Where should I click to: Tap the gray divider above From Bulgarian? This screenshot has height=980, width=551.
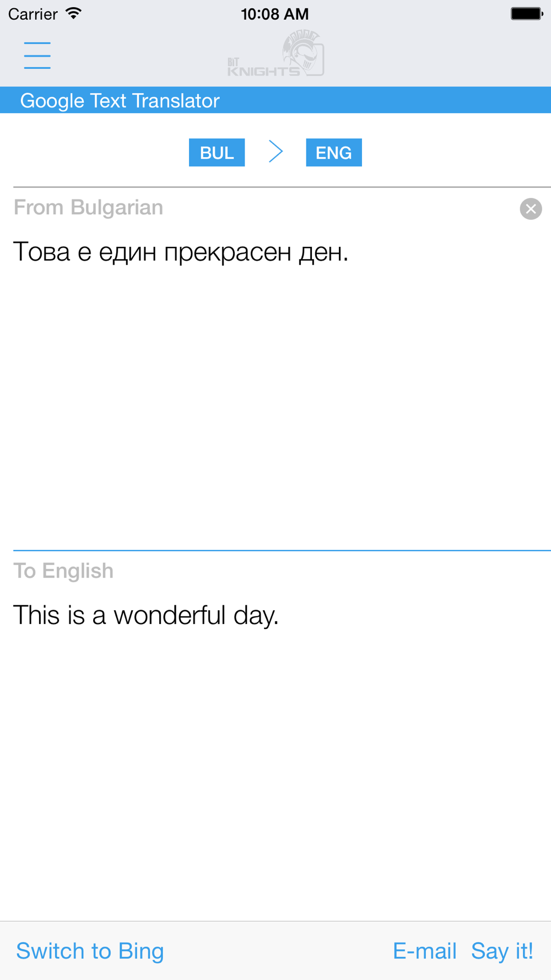coord(282,187)
